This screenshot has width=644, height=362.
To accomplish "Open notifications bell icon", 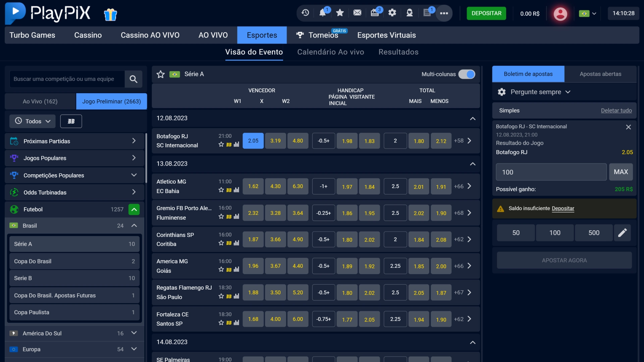I will point(323,13).
